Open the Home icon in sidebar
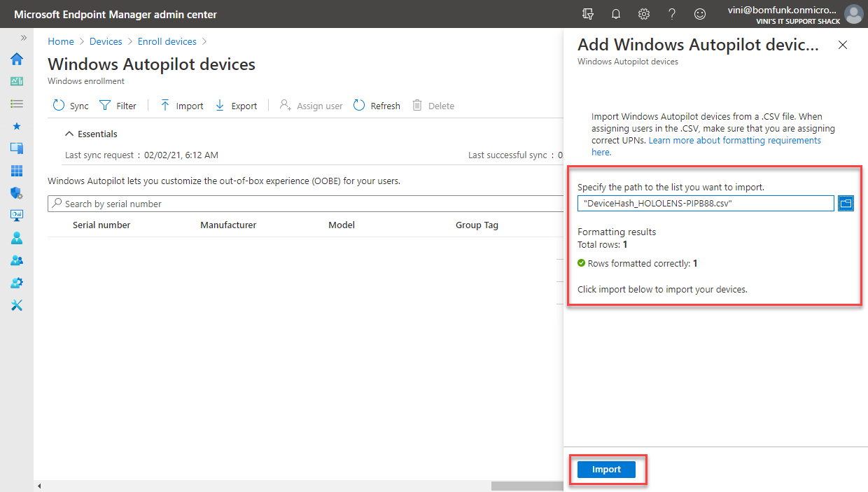 tap(17, 59)
